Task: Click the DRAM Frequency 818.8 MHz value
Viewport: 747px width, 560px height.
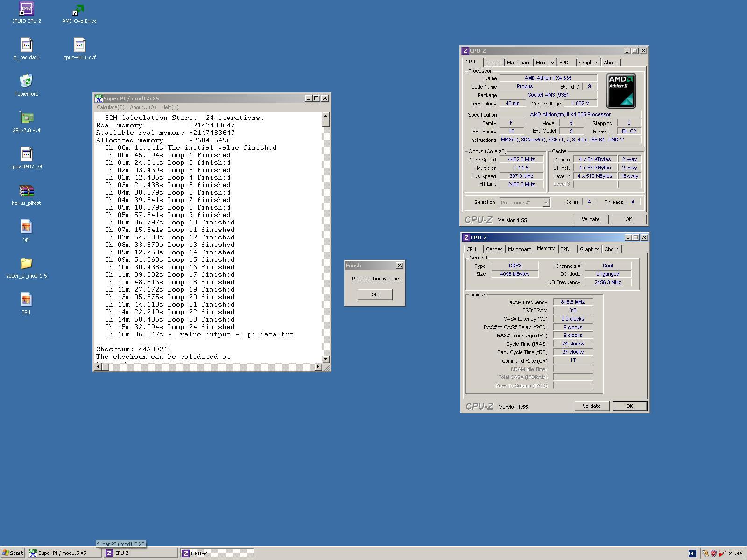Action: click(573, 302)
